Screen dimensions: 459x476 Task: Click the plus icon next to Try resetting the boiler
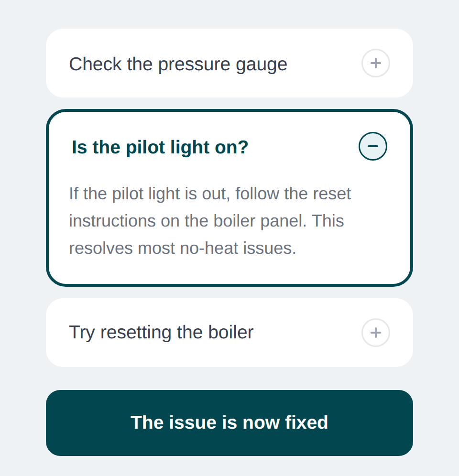click(375, 333)
